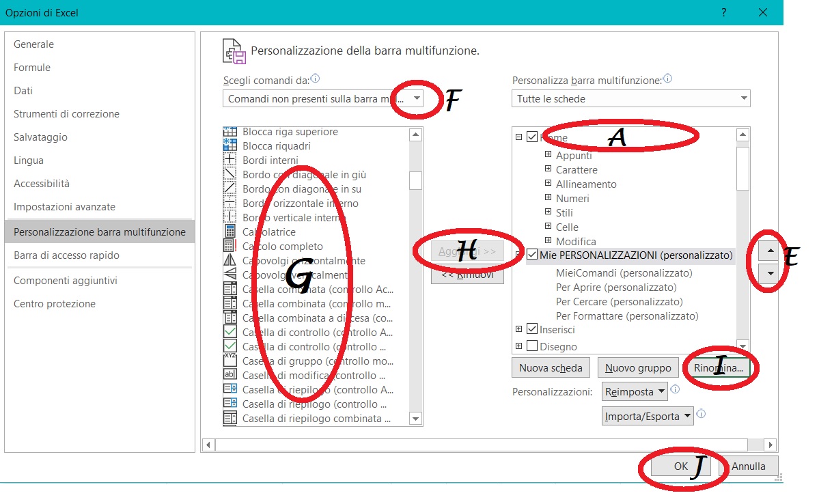Click down arrow of commands list scrollbar
The width and height of the screenshot is (819, 504).
[x=415, y=419]
